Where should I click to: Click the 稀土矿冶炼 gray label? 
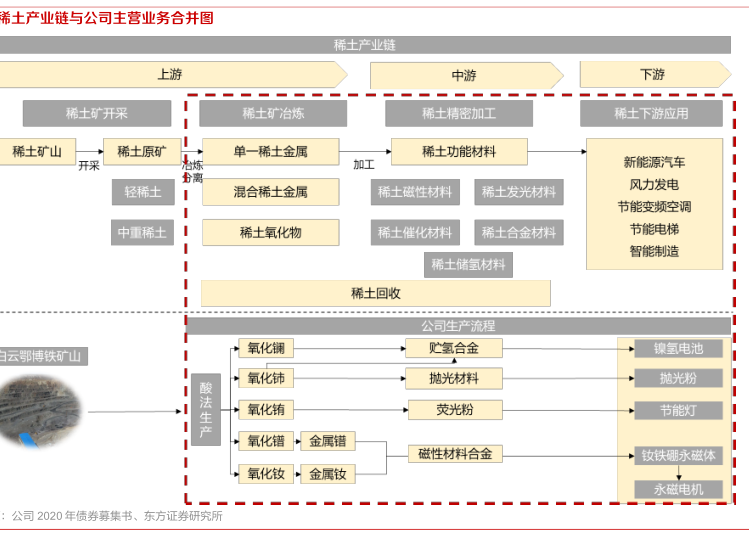click(x=273, y=113)
